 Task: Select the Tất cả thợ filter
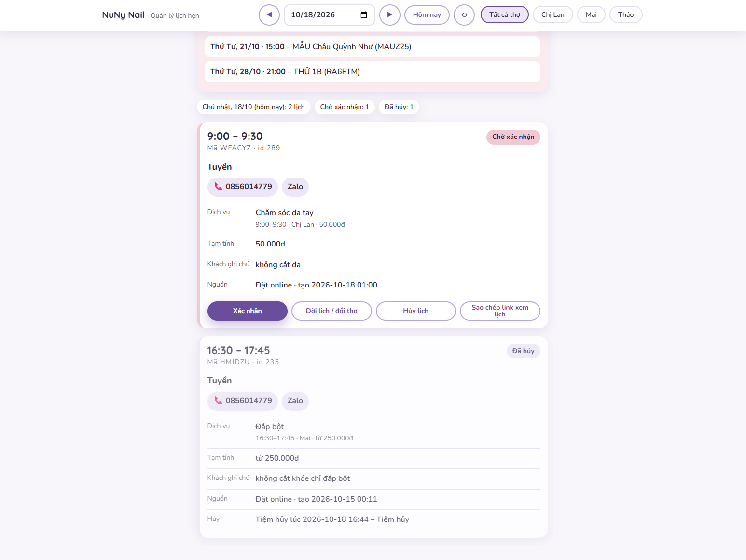coord(505,14)
